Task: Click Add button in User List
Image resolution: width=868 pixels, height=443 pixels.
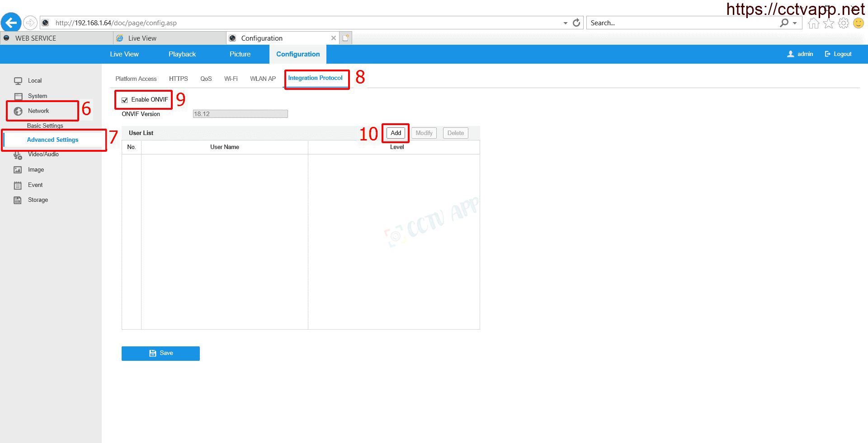Action: pyautogui.click(x=396, y=133)
